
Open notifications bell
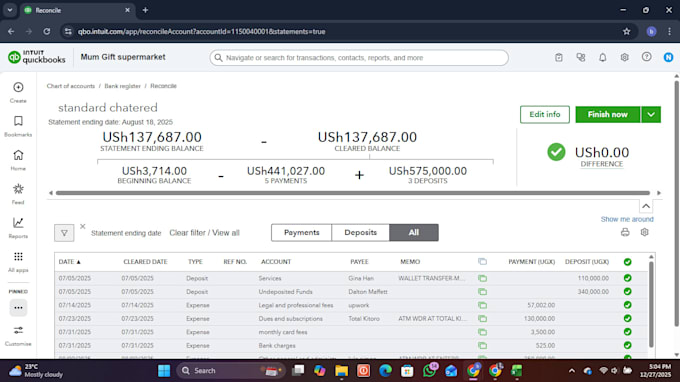click(x=603, y=57)
